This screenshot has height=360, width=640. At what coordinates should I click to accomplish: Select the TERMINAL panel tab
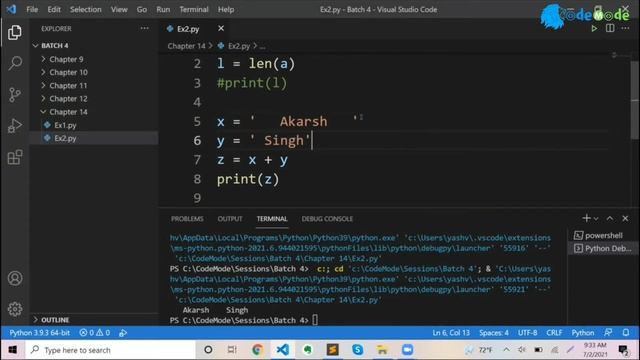coord(272,219)
